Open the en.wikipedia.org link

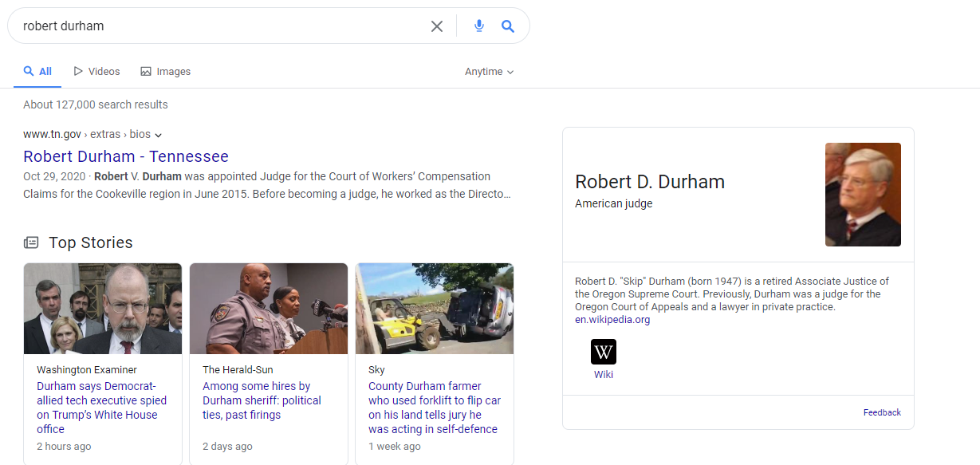(612, 320)
